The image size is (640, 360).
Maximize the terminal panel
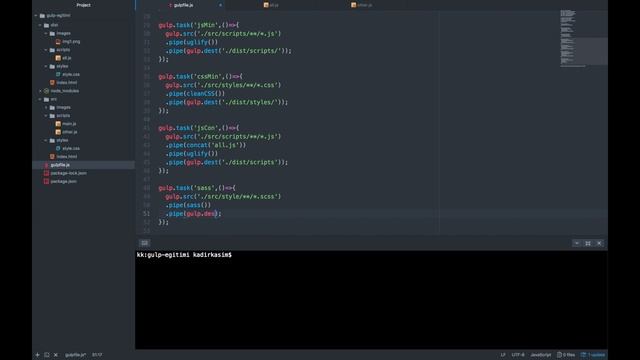(x=588, y=243)
